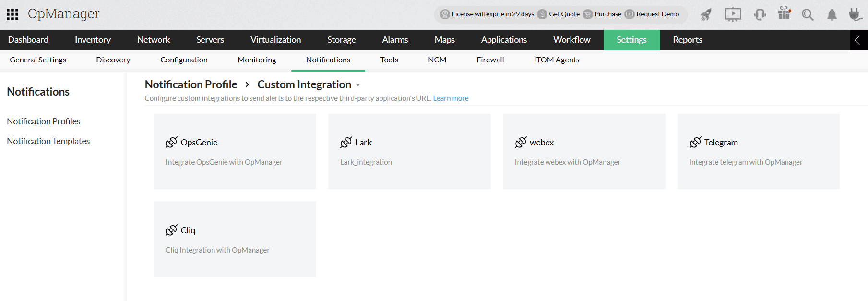Open the gift box icon
This screenshot has width=868, height=301.
coord(785,13)
